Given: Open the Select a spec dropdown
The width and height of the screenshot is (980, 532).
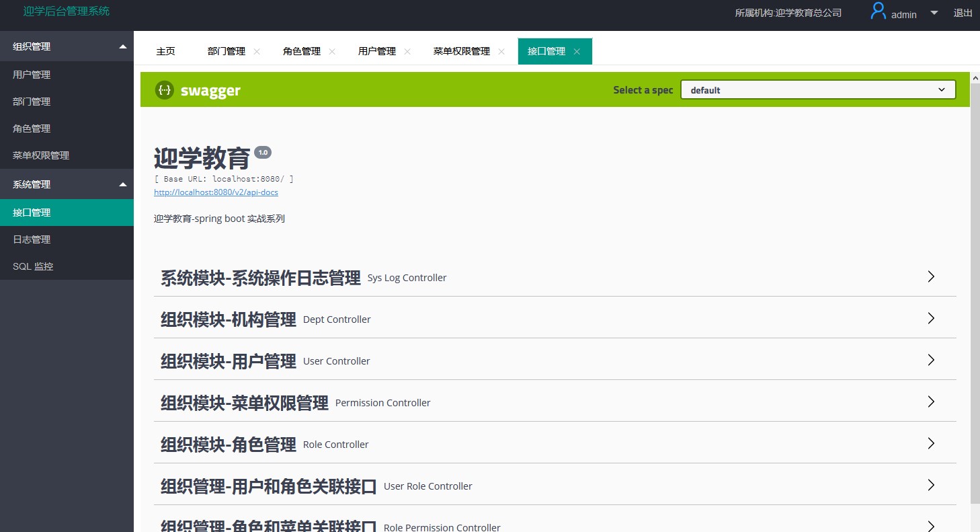Looking at the screenshot, I should (x=818, y=90).
